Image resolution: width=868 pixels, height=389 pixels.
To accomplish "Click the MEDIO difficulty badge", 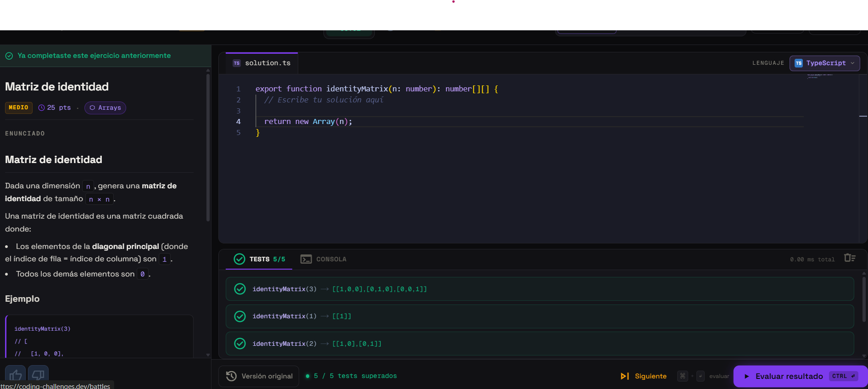I will [x=19, y=107].
